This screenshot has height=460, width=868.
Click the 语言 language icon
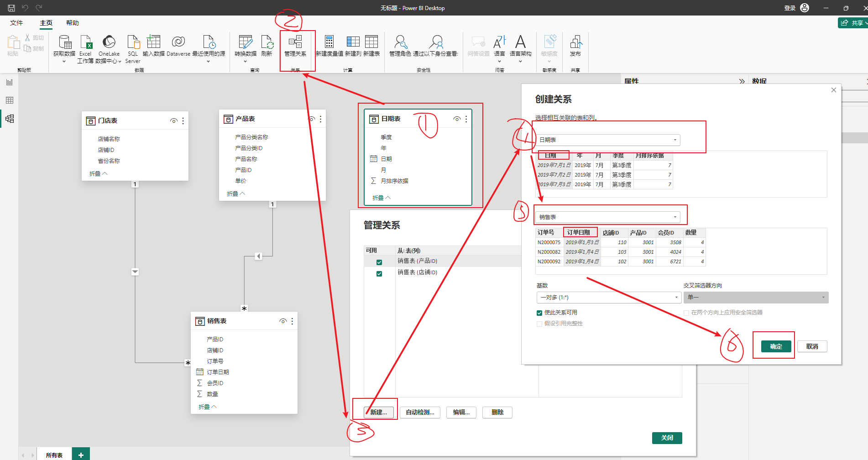pyautogui.click(x=500, y=48)
